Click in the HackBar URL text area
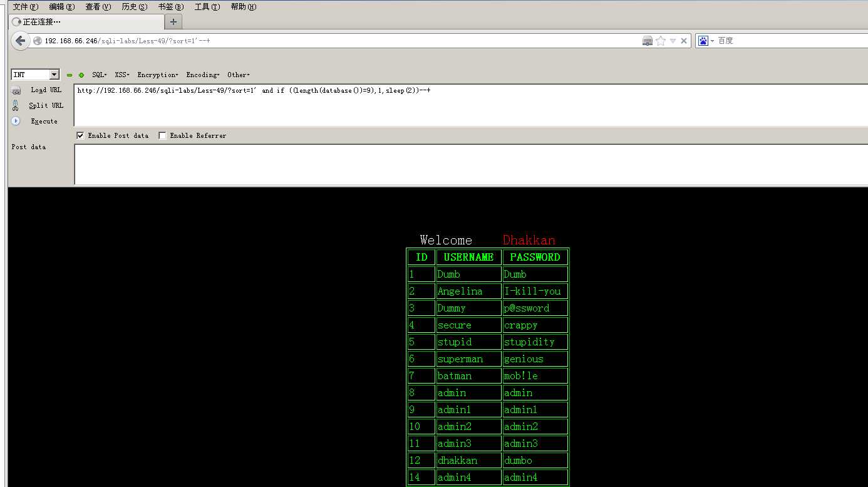 coord(471,105)
